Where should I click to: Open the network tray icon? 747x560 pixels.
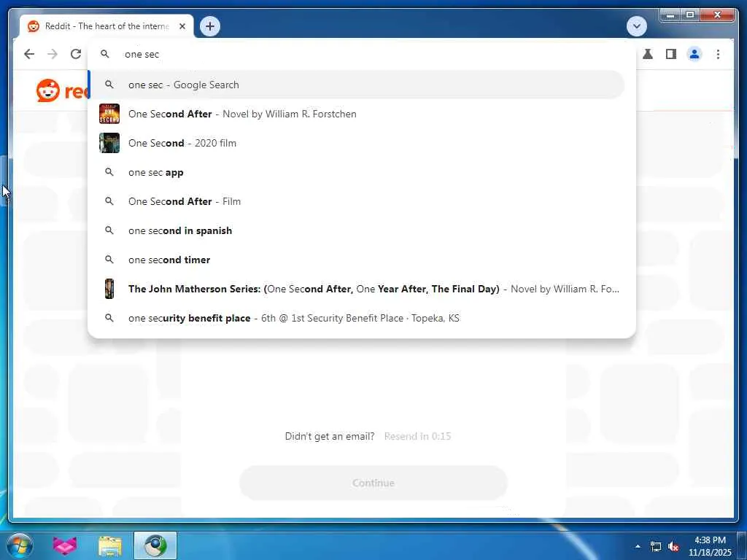pyautogui.click(x=656, y=547)
